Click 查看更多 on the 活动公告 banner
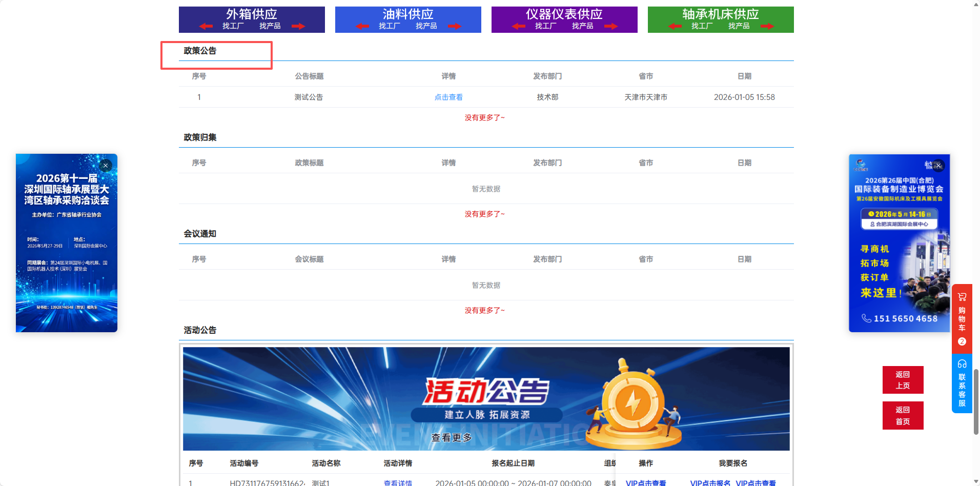 pyautogui.click(x=451, y=437)
